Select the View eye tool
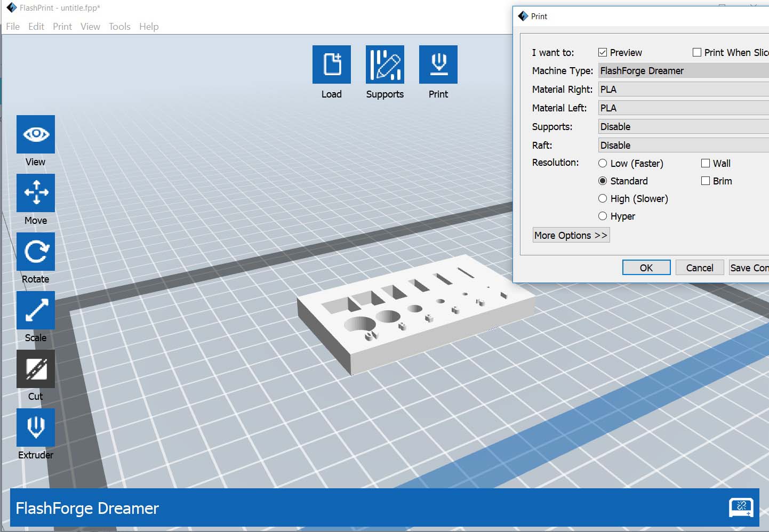769x532 pixels. [x=36, y=134]
